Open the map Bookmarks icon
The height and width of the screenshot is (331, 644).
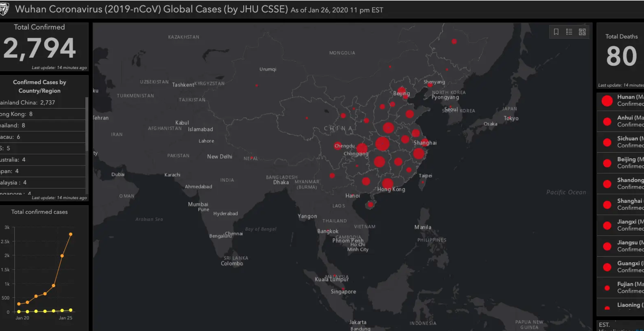tap(556, 32)
